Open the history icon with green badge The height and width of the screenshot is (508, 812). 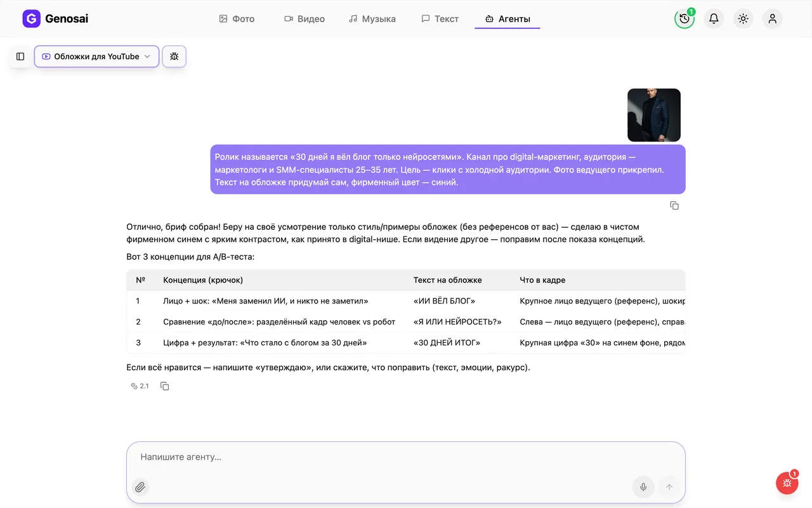[684, 18]
